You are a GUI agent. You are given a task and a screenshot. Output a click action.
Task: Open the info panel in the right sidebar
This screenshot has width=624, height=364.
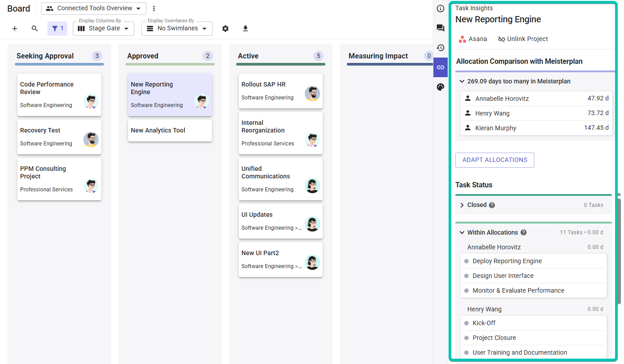(440, 8)
